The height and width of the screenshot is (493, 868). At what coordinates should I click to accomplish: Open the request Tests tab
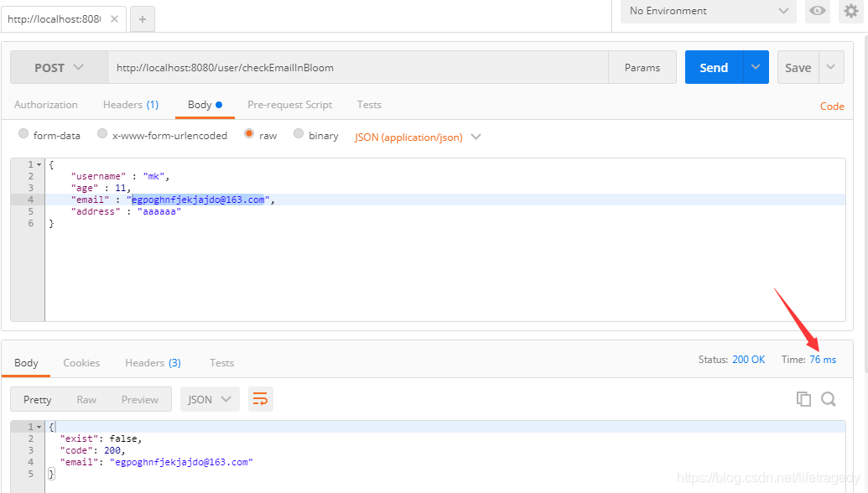click(x=369, y=105)
